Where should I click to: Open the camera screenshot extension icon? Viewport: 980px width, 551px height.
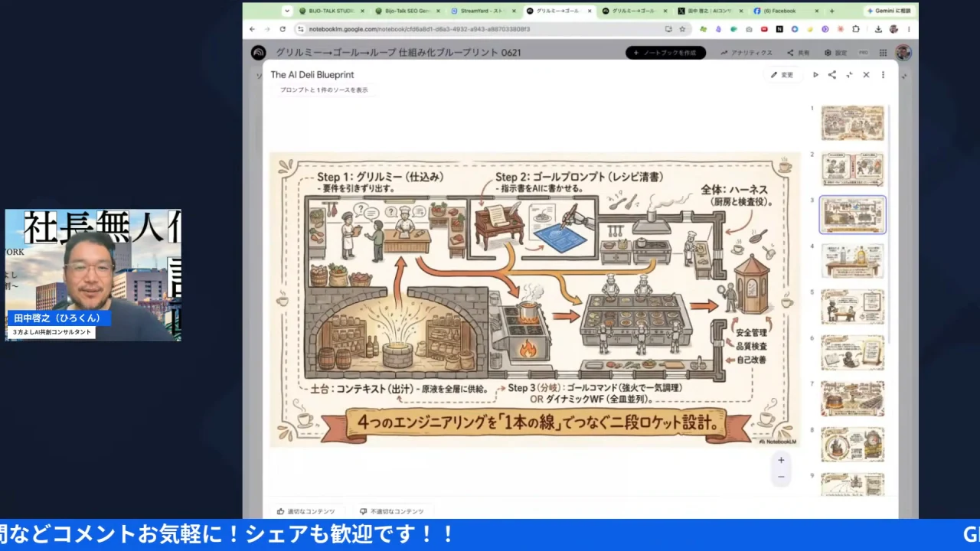click(x=749, y=29)
